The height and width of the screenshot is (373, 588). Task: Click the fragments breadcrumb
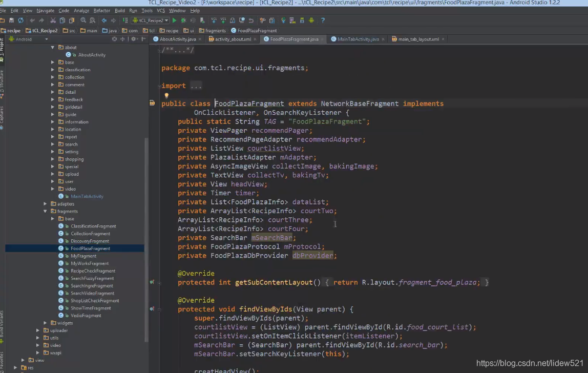(213, 30)
